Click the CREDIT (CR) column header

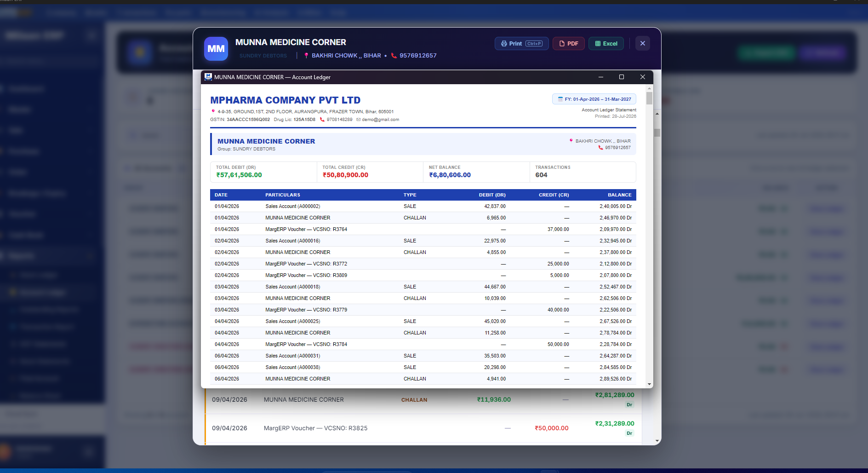[554, 195]
